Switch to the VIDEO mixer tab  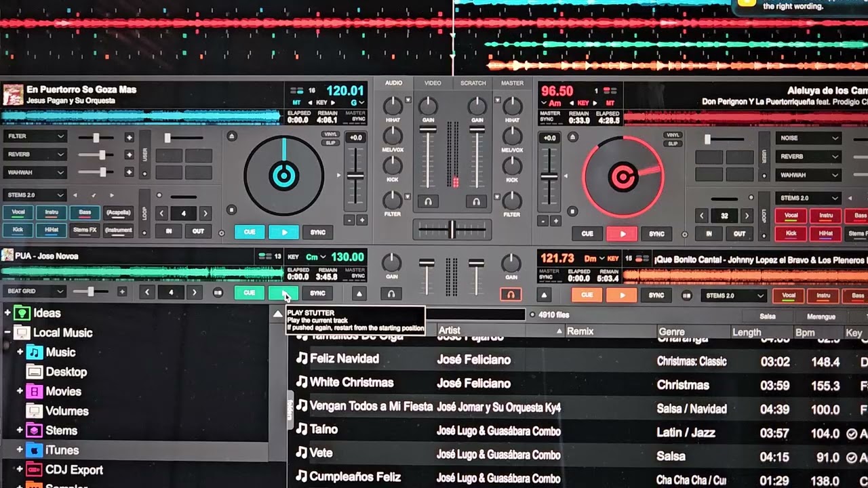[x=433, y=83]
